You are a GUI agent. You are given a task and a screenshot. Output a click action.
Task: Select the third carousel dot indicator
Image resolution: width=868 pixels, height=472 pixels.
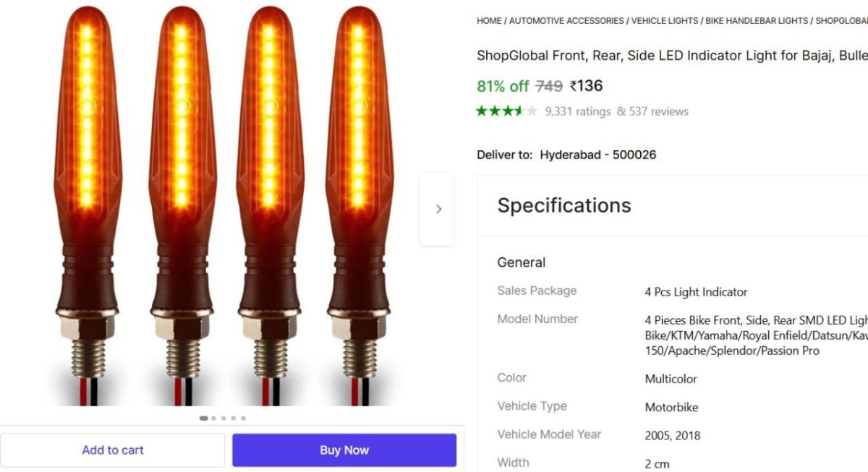click(x=224, y=418)
